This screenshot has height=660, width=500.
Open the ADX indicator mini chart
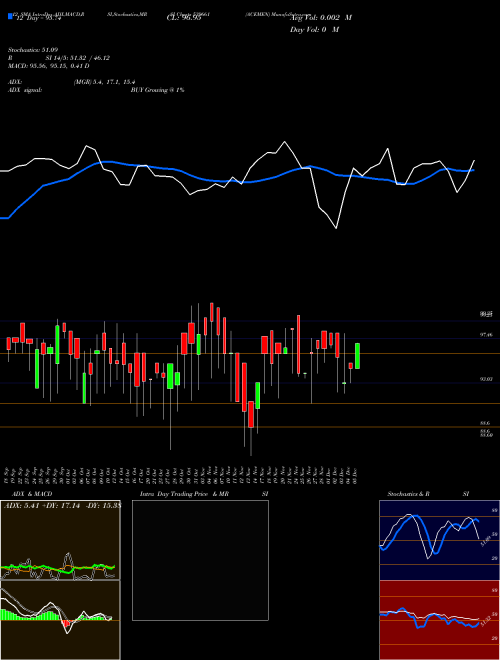pyautogui.click(x=60, y=540)
